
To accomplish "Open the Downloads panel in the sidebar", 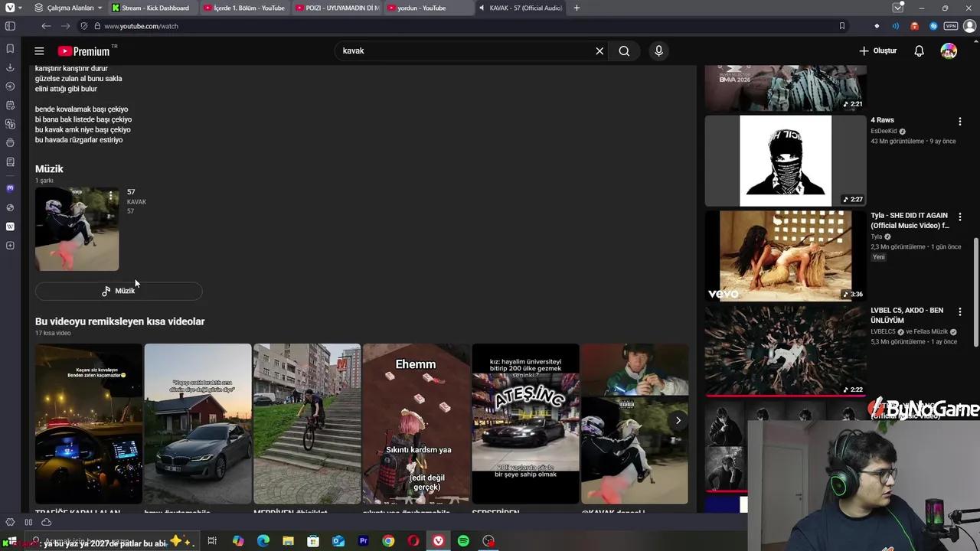I will pos(10,67).
